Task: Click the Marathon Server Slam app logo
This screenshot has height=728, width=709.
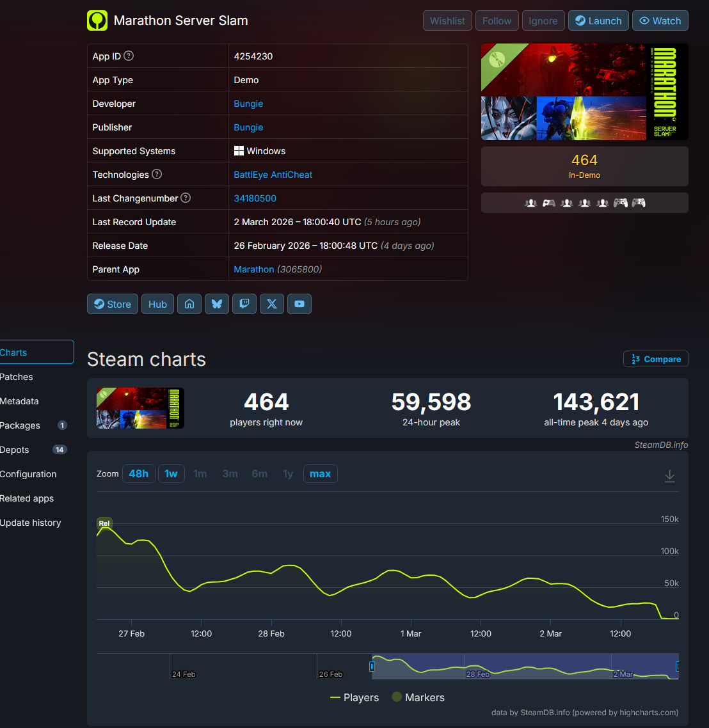Action: click(x=97, y=20)
